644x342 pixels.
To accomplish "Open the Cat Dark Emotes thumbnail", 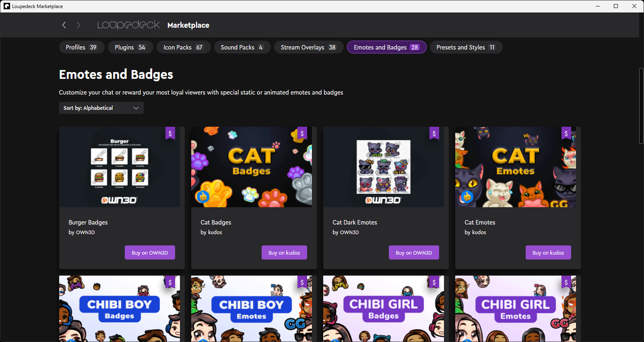I will point(383,167).
